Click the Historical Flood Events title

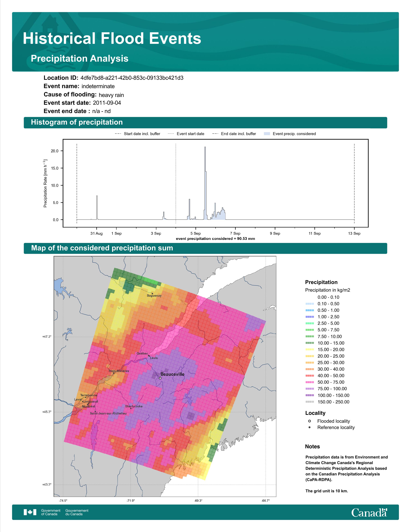click(x=112, y=39)
